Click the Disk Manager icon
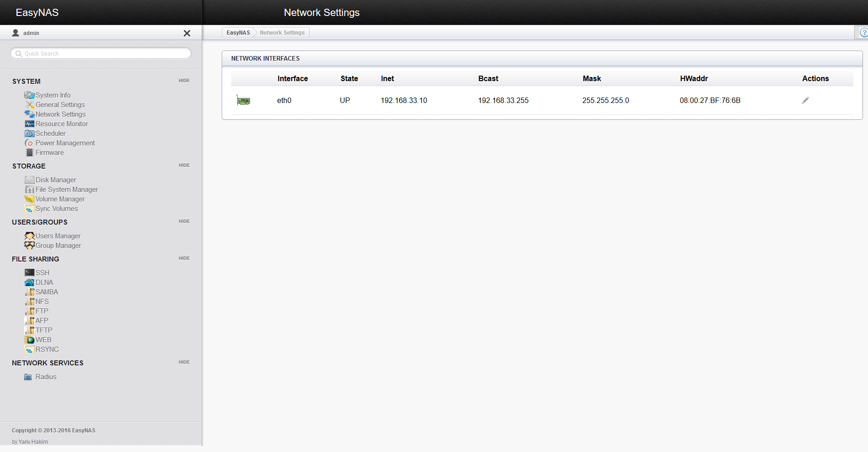868x452 pixels. point(30,180)
